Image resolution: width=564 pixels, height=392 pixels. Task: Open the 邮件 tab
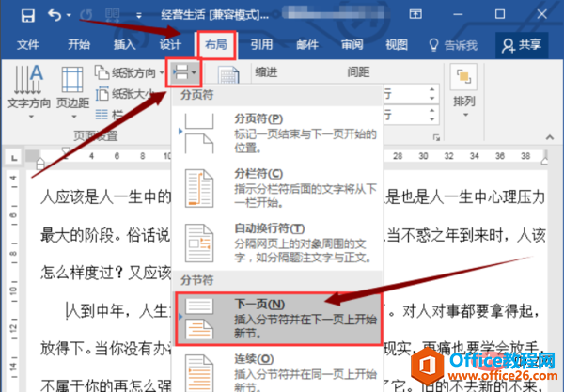click(x=307, y=45)
